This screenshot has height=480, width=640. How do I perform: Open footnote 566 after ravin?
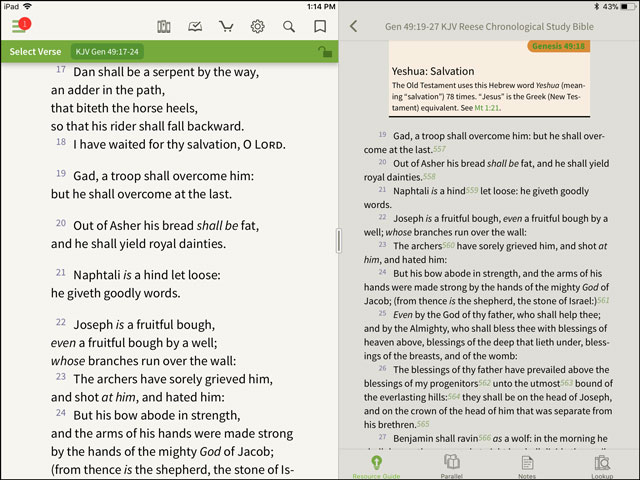tap(484, 438)
